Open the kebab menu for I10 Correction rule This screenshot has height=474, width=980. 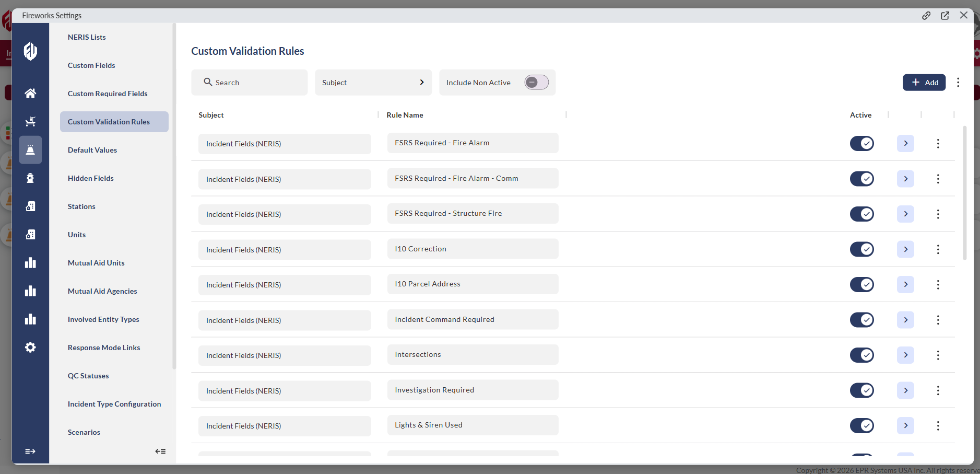tap(938, 249)
